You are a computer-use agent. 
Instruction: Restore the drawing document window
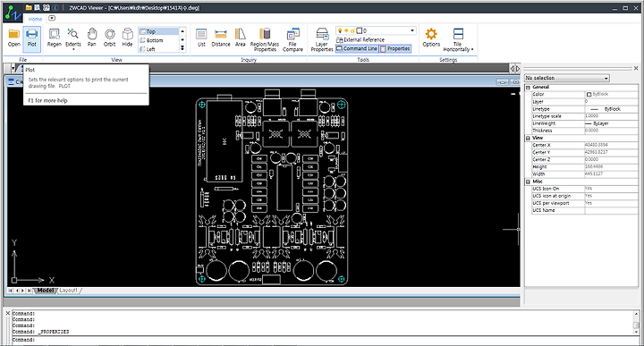(x=515, y=82)
